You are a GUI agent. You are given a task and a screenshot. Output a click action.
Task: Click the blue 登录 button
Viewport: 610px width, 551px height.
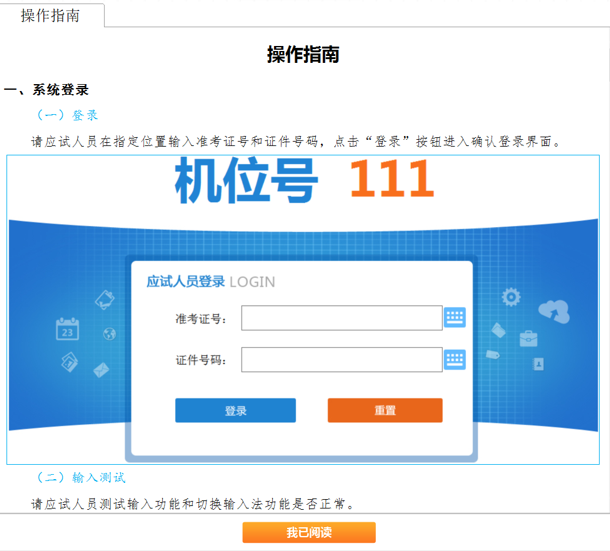235,410
